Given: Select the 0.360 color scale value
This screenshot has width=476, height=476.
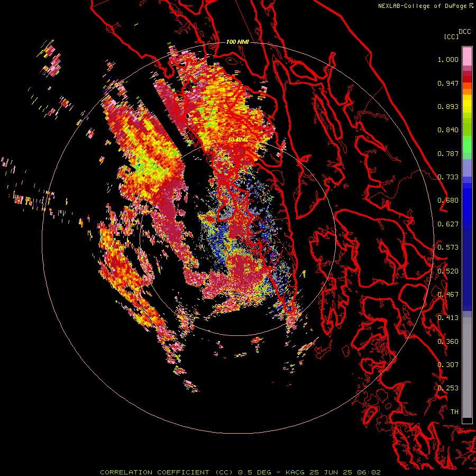Looking at the screenshot, I should click(448, 342).
